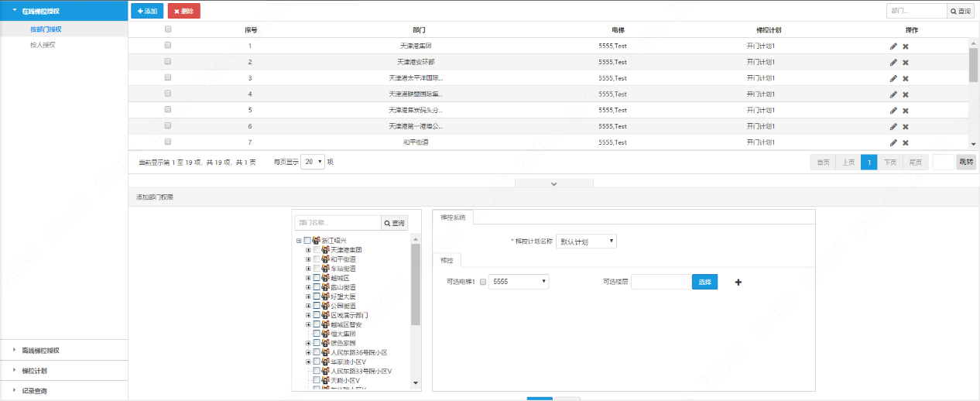
Task: Expand the 鉴山街道 tree node
Action: (308, 287)
